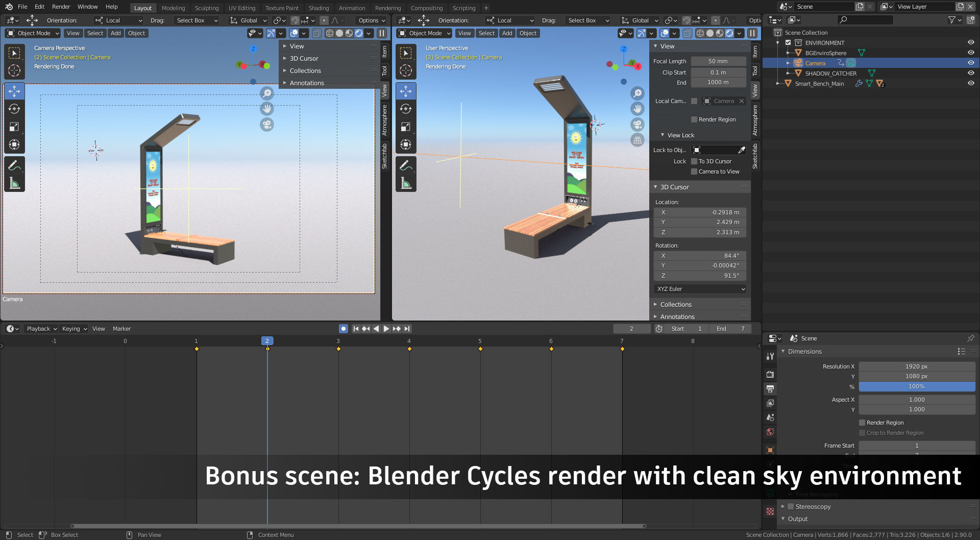
Task: Enable the Stereoscopy checkbox
Action: [791, 507]
